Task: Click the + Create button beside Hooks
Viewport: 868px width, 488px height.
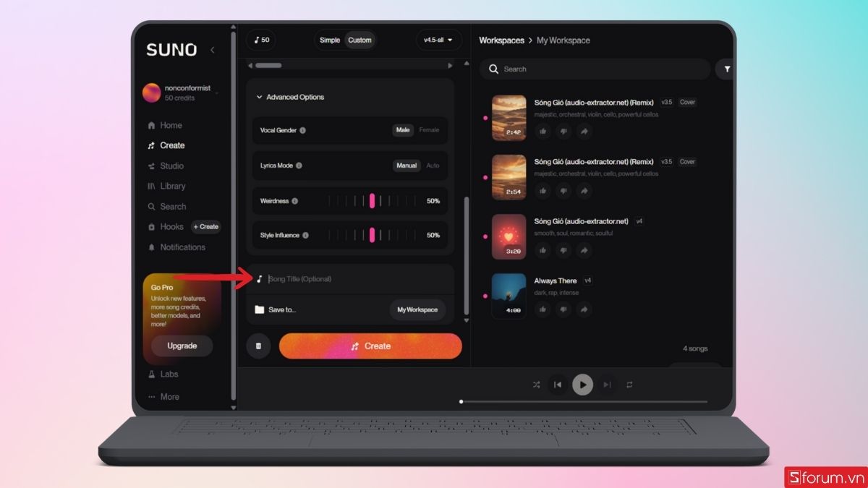Action: [206, 226]
